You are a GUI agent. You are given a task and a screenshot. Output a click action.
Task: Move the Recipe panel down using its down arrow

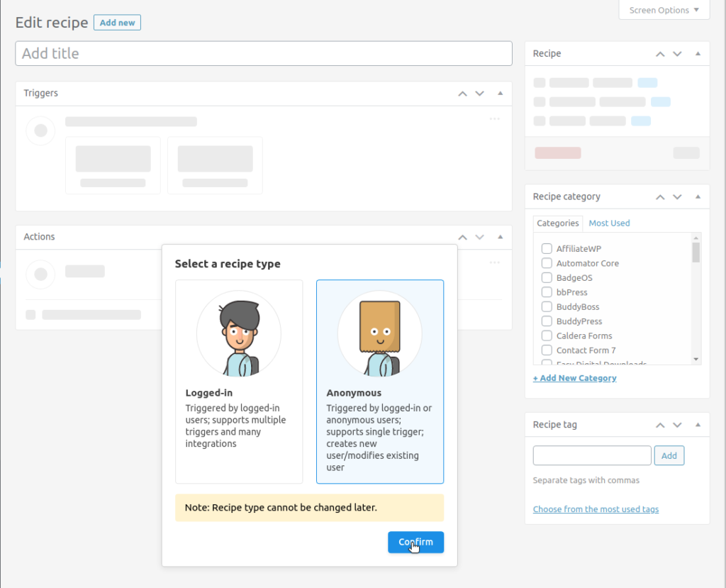[x=677, y=53]
